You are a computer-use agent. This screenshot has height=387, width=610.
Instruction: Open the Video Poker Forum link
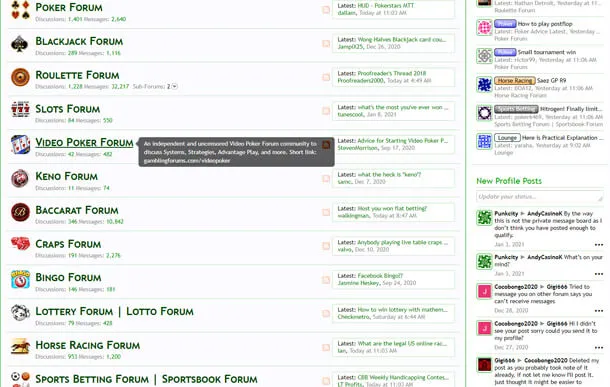click(x=84, y=143)
